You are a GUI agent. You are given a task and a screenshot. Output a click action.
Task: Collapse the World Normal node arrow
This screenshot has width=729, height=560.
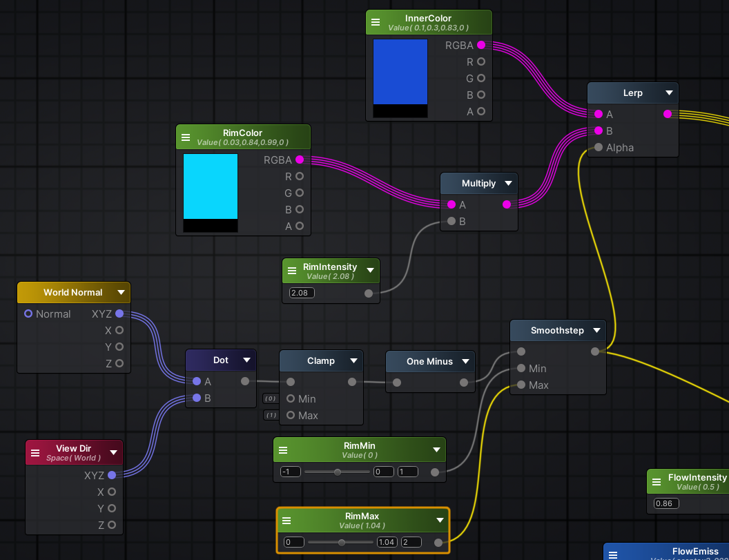[121, 292]
